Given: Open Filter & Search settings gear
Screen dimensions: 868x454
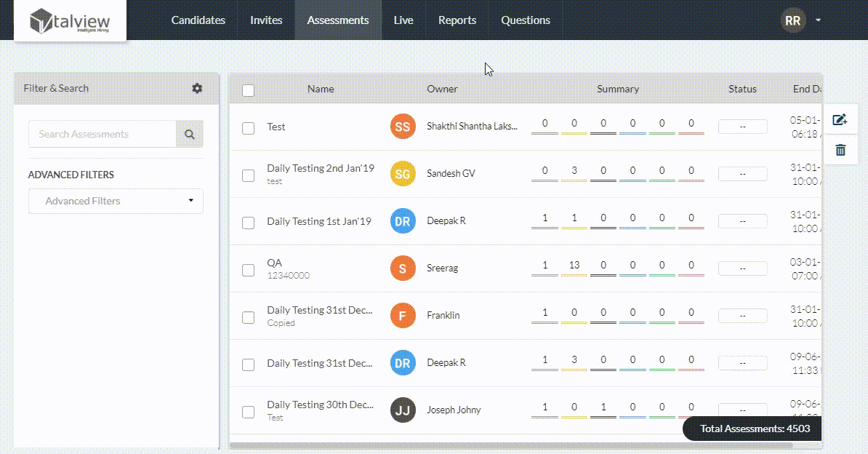Looking at the screenshot, I should pyautogui.click(x=197, y=88).
